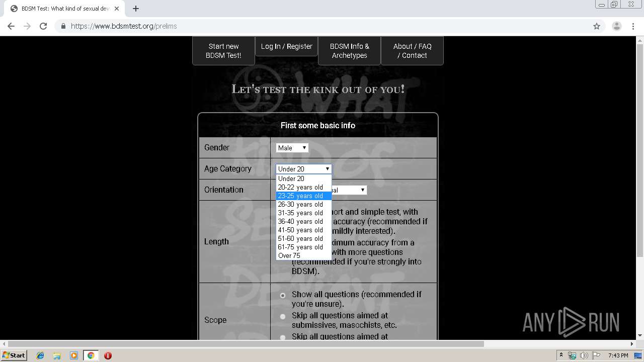Choose 31-35 years old
This screenshot has height=362, width=644.
[304, 213]
